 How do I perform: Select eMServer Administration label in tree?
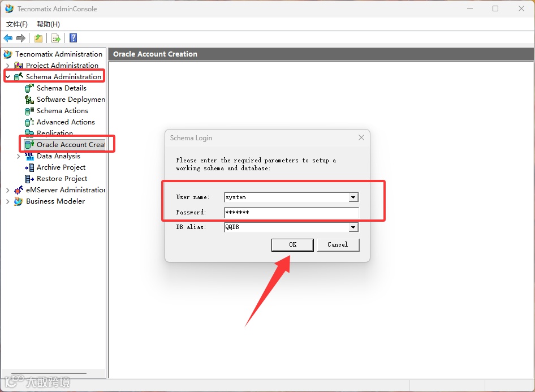(66, 189)
